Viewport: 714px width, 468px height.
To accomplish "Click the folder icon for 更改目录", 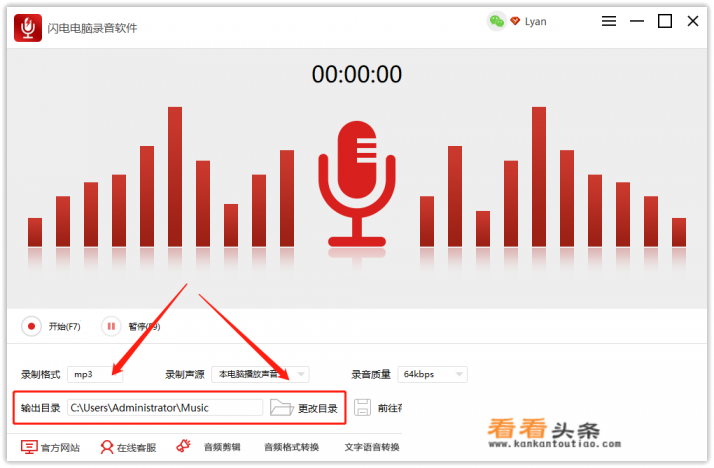I will (x=281, y=407).
